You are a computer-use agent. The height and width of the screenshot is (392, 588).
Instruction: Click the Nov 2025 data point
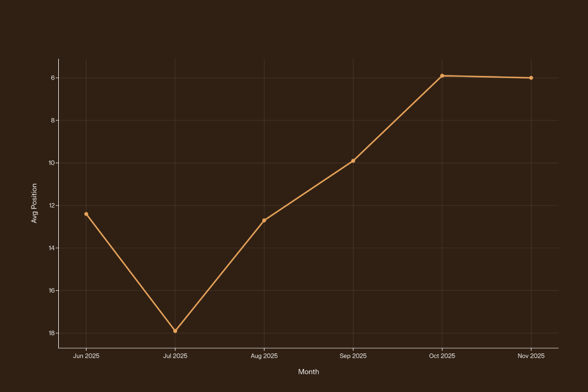coord(531,78)
